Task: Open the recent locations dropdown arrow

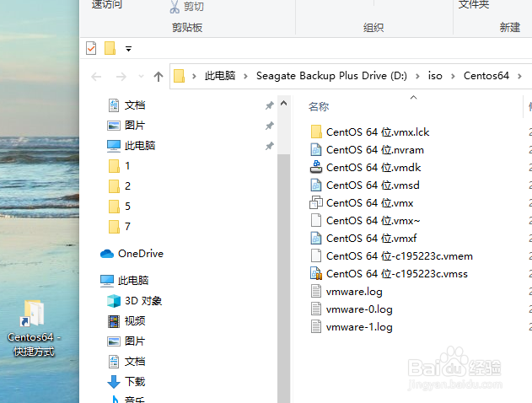Action: pos(141,77)
